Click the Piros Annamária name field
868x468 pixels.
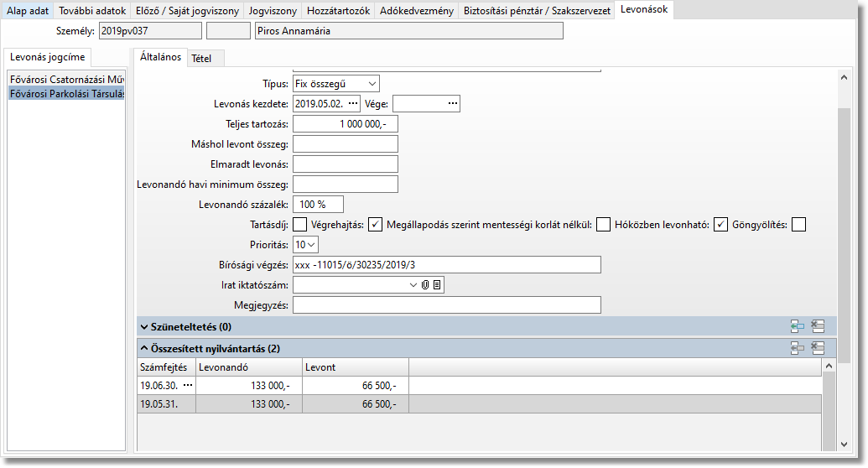409,31
